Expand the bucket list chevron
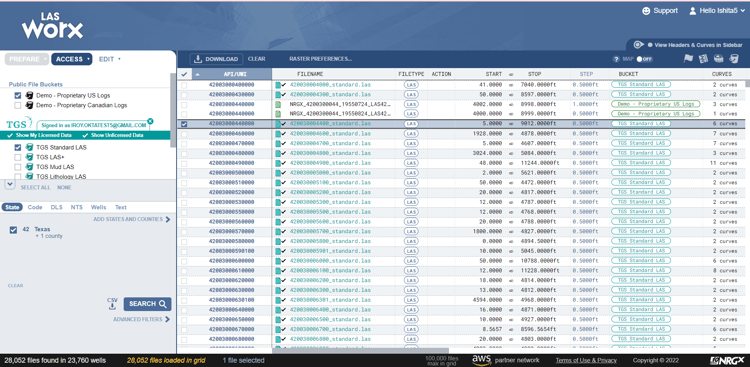The width and height of the screenshot is (750, 367). (x=10, y=184)
